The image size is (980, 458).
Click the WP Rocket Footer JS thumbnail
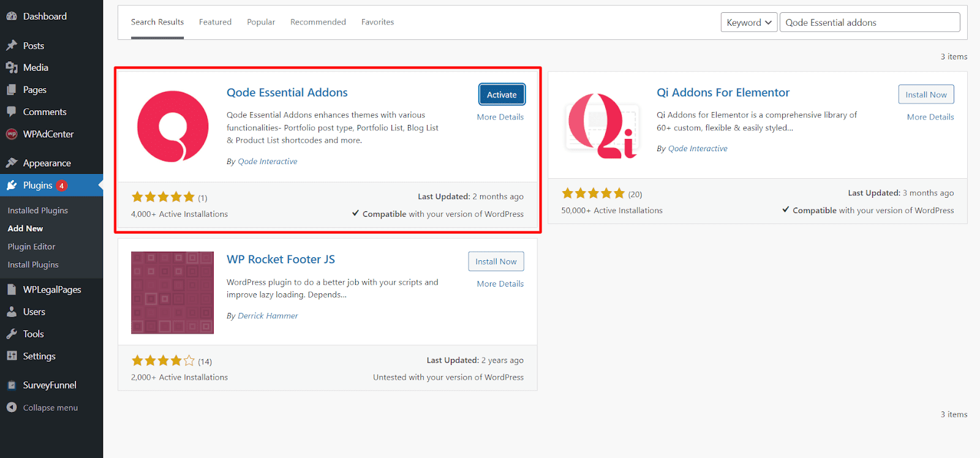(x=172, y=293)
